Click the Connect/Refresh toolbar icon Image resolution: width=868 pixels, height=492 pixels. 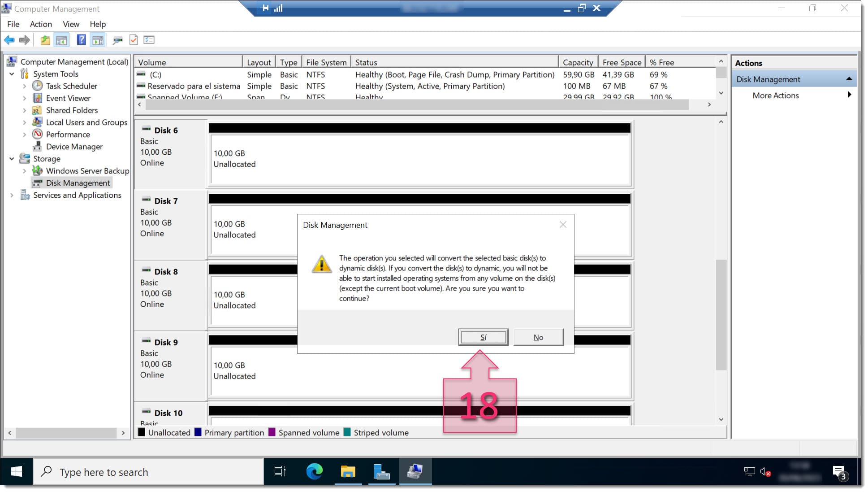(x=117, y=40)
